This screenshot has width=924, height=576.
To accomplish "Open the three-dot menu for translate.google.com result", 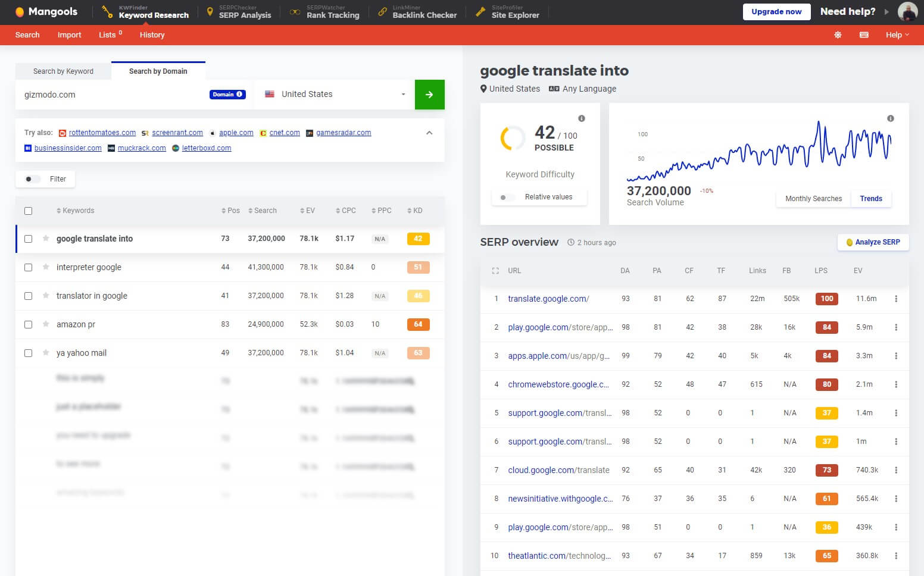I will tap(897, 299).
